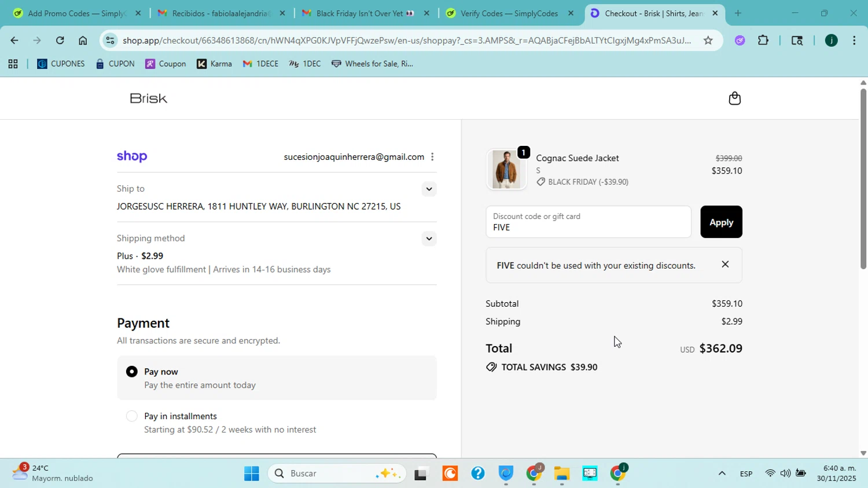Open the browser home page
This screenshot has height=488, width=868.
[x=83, y=41]
